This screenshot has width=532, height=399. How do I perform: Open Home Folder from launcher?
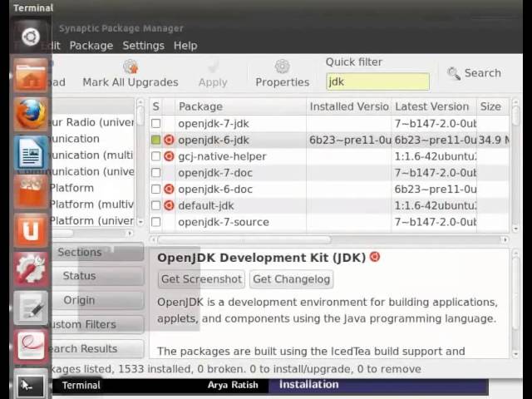tap(31, 75)
